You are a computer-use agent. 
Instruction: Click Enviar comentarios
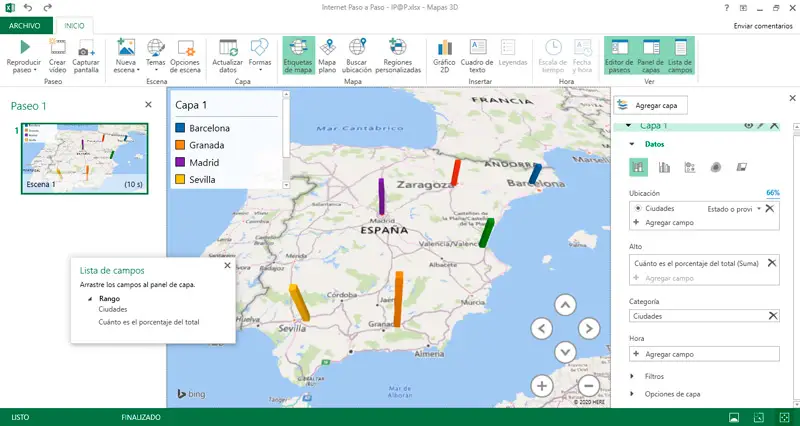tap(763, 26)
